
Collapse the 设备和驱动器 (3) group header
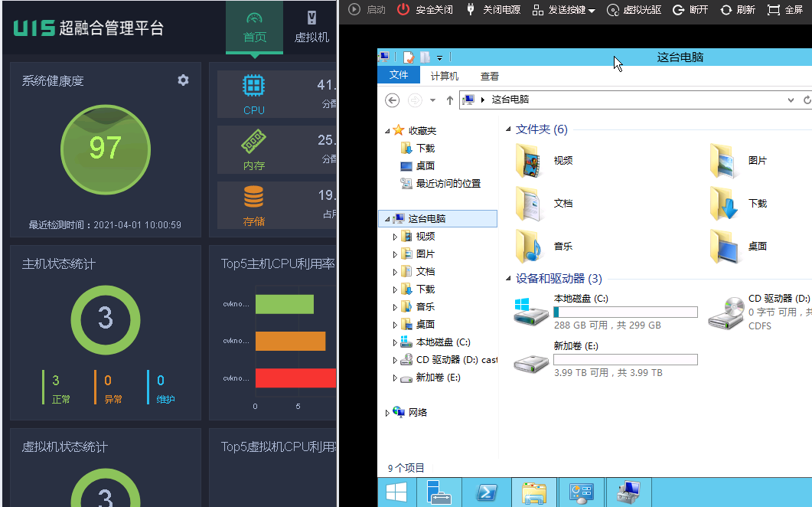tap(508, 278)
